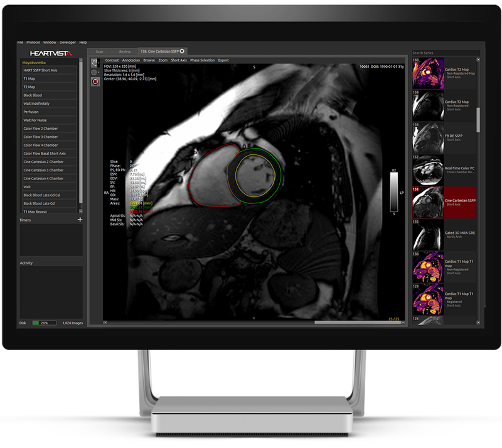Select HART SSFP Short Axis protocol
The width and height of the screenshot is (502, 448).
tap(50, 70)
